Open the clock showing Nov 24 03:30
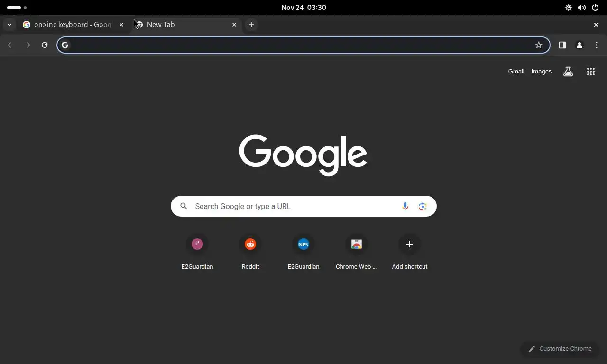Screen dimensions: 607x364 coord(303,8)
